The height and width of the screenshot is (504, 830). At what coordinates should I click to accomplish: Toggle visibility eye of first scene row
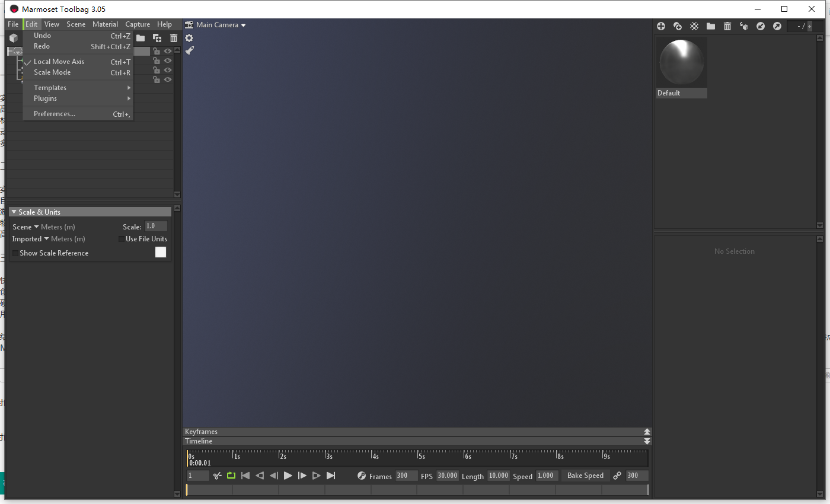pos(168,52)
